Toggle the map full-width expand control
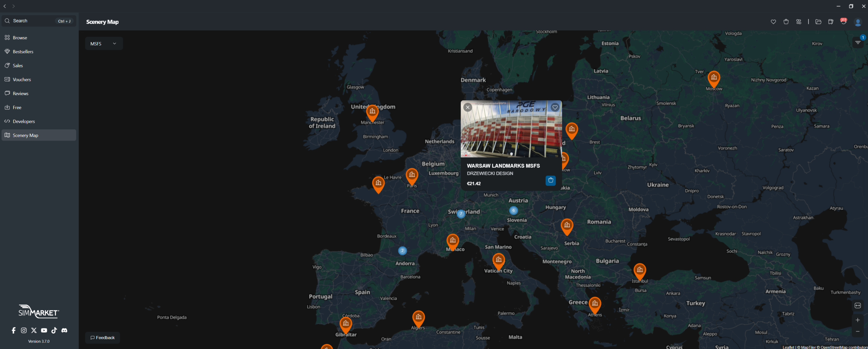The height and width of the screenshot is (349, 868). tap(857, 306)
